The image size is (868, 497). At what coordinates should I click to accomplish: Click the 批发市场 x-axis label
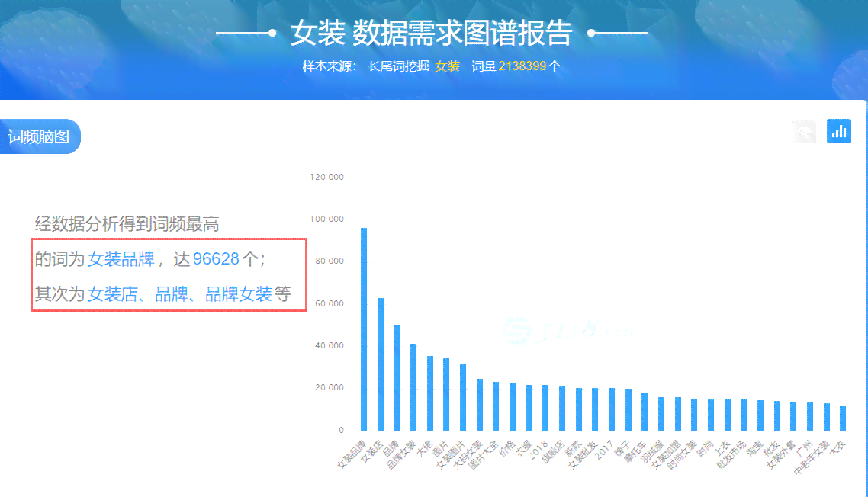click(731, 454)
